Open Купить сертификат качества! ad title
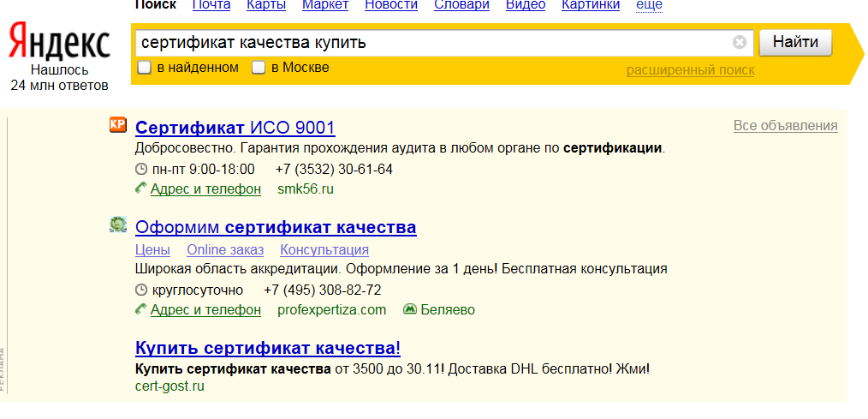Viewport: 868px width, 419px height. 268,348
